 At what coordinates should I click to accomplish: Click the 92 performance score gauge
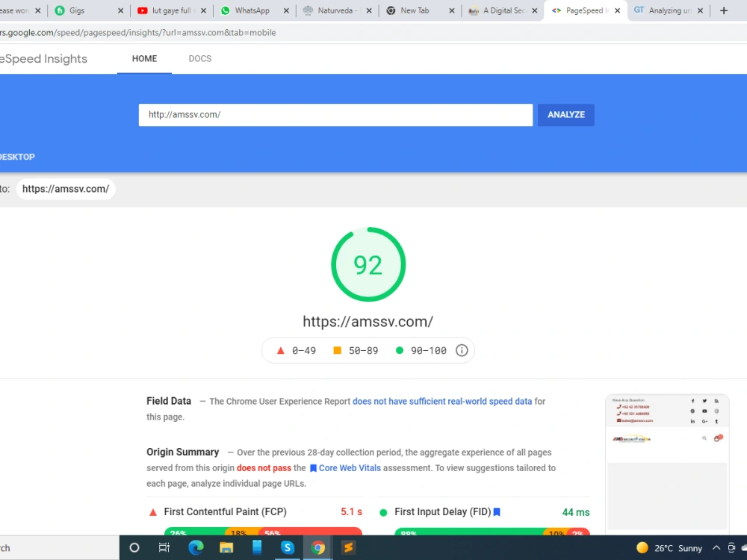pos(368,264)
